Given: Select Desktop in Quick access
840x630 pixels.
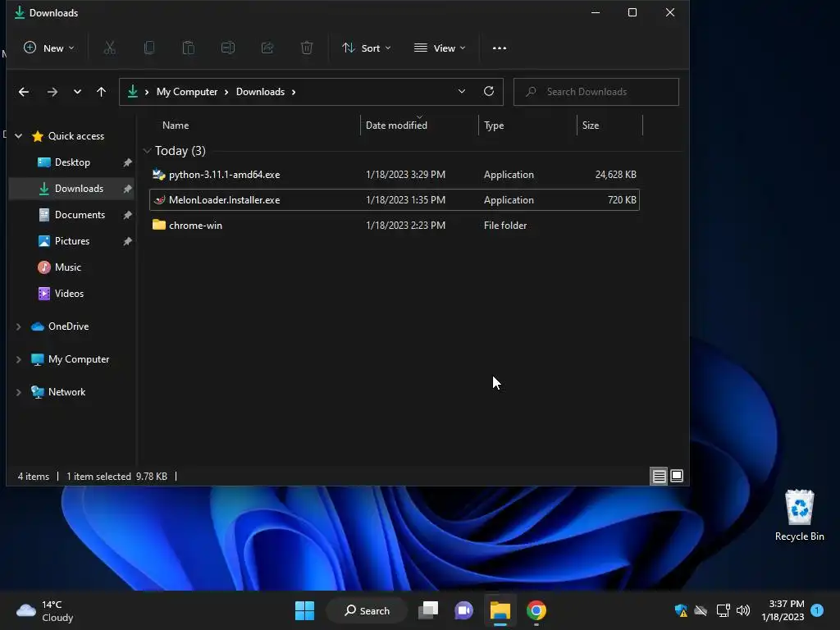Looking at the screenshot, I should [72, 162].
